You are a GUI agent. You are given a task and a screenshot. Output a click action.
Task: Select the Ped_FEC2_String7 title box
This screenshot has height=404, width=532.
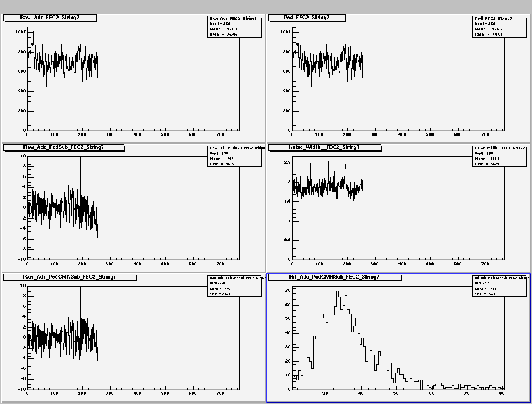click(307, 18)
